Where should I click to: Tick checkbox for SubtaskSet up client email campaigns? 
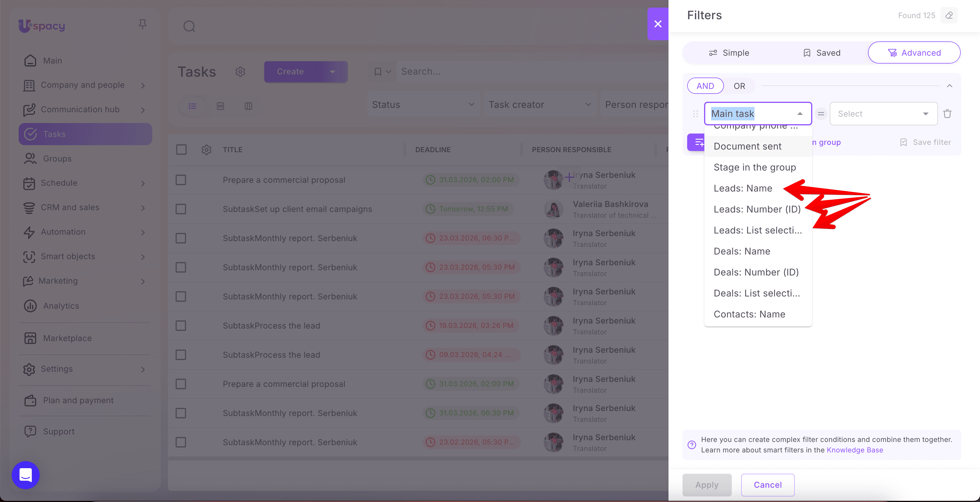(x=181, y=209)
